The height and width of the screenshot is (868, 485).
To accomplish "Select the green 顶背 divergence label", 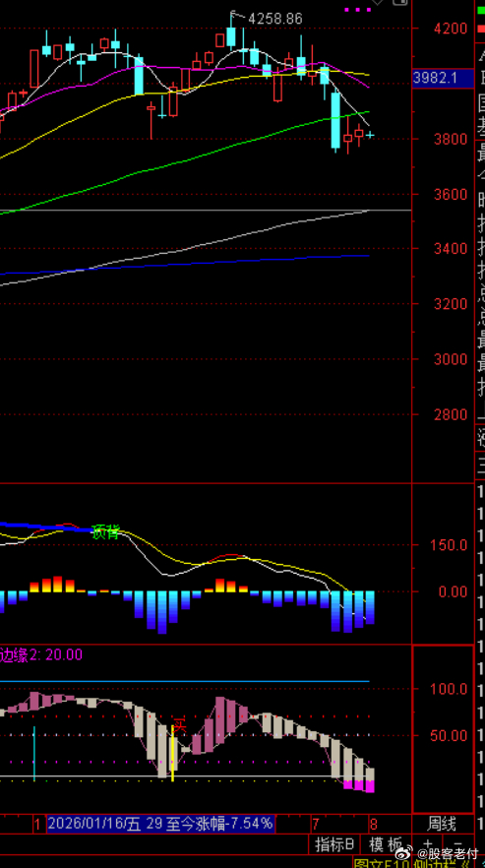I will [105, 532].
